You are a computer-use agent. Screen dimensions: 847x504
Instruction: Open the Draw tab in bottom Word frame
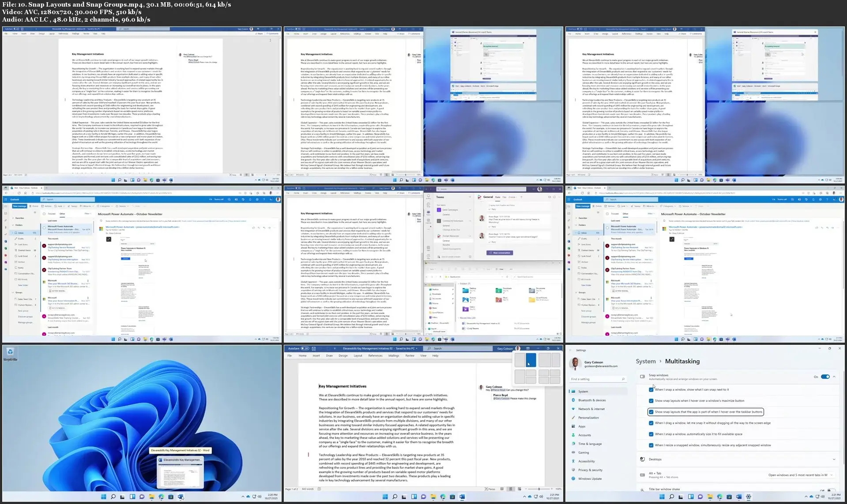tap(329, 355)
